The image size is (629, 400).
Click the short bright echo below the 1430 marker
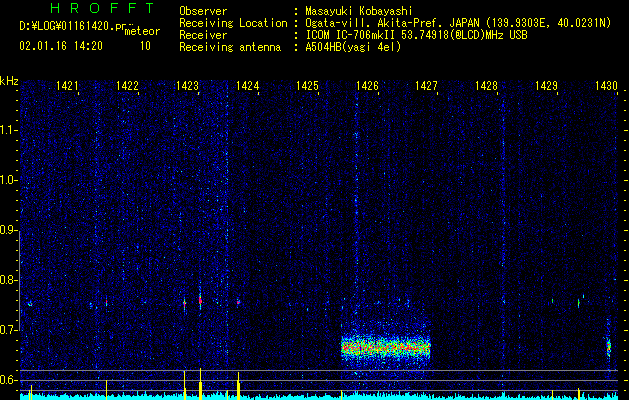tap(609, 346)
